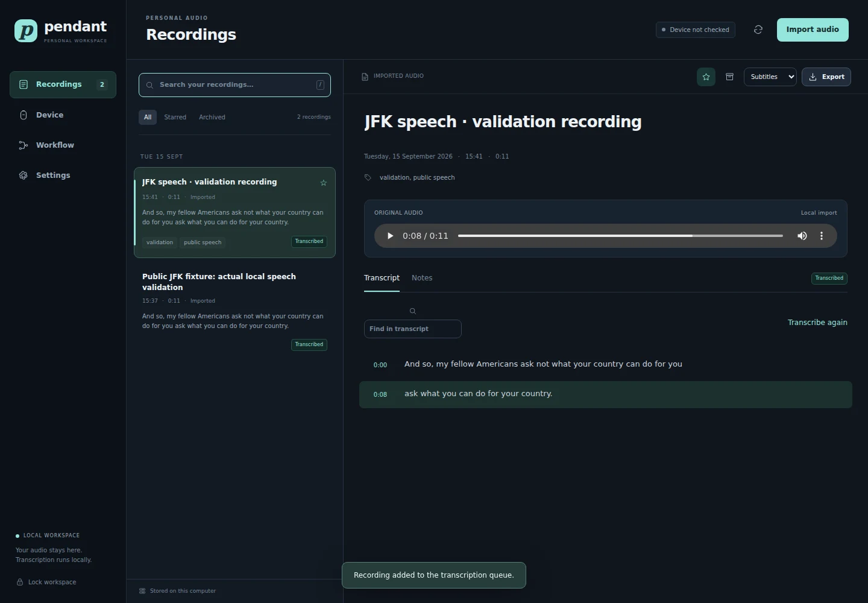Click the Import audio button

(x=813, y=30)
